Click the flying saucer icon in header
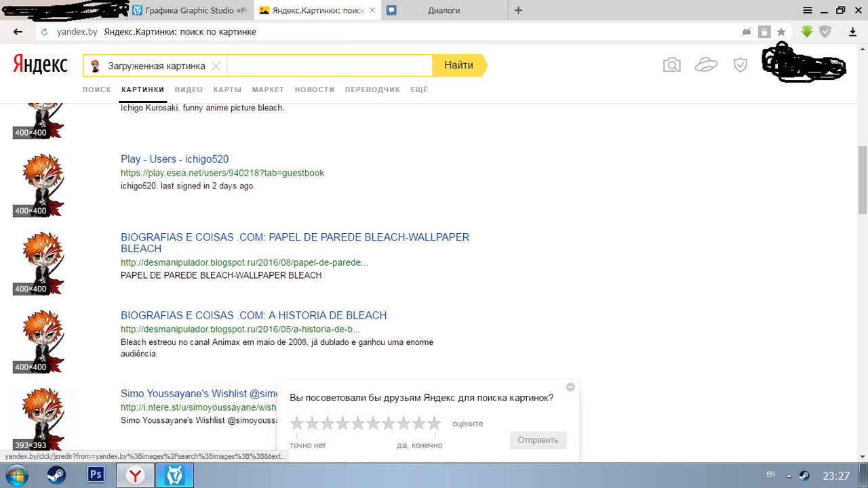 point(706,65)
